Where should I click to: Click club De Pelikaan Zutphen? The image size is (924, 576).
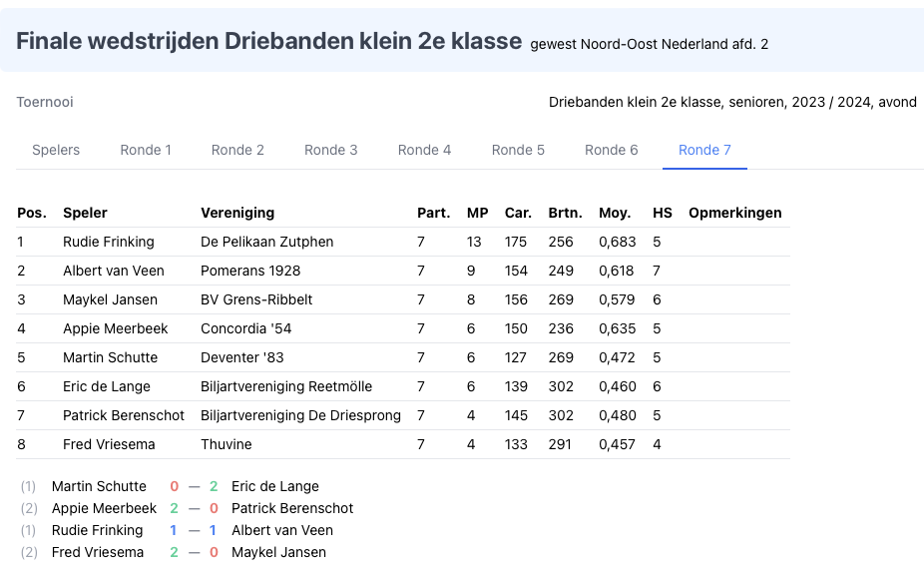(267, 242)
